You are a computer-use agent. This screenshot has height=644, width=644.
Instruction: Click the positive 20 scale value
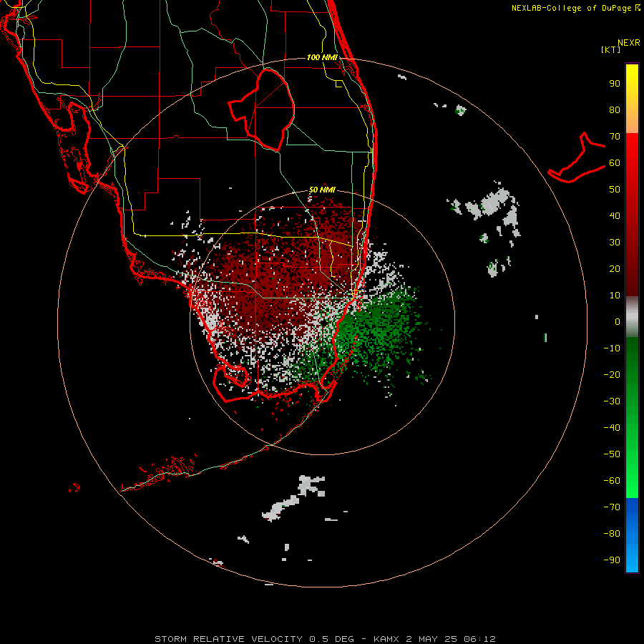pyautogui.click(x=615, y=268)
